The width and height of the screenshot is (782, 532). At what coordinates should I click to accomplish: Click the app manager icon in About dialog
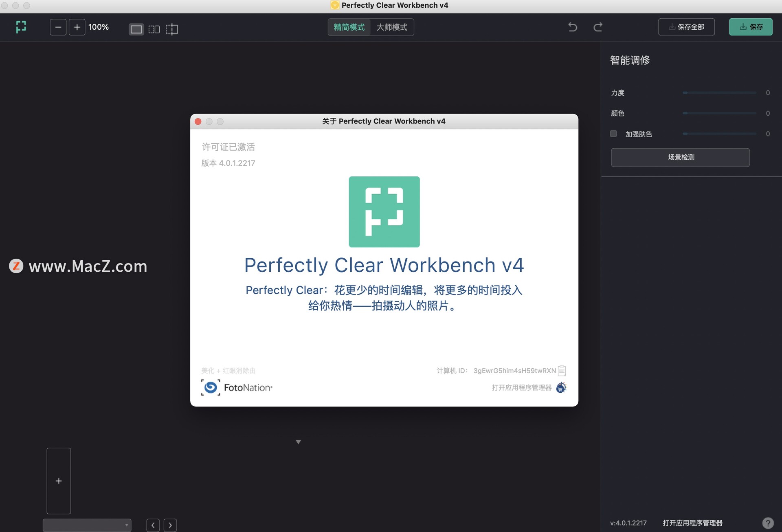coord(561,387)
